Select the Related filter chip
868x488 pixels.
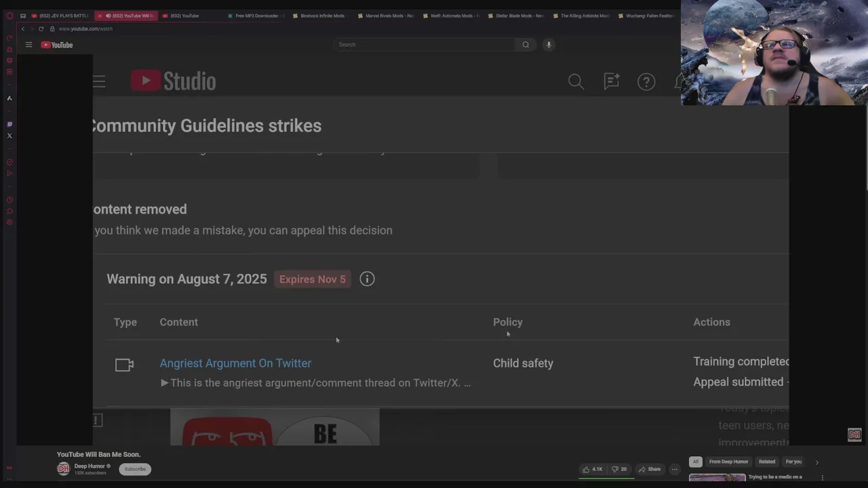click(767, 462)
